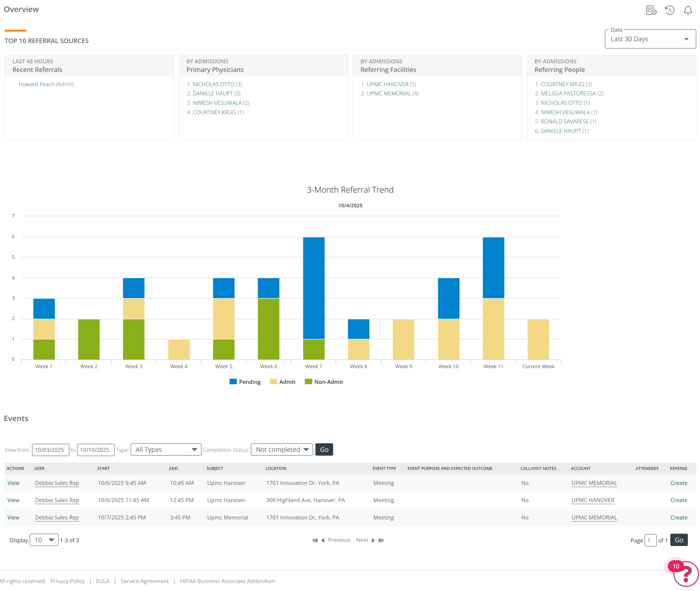Jump to last page of events
The height and width of the screenshot is (591, 700).
[x=381, y=540]
